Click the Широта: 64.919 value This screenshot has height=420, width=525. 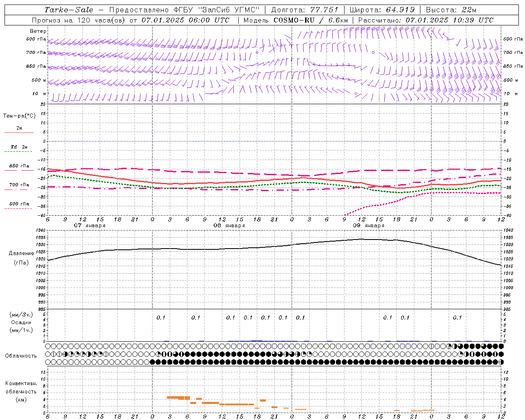pos(382,10)
